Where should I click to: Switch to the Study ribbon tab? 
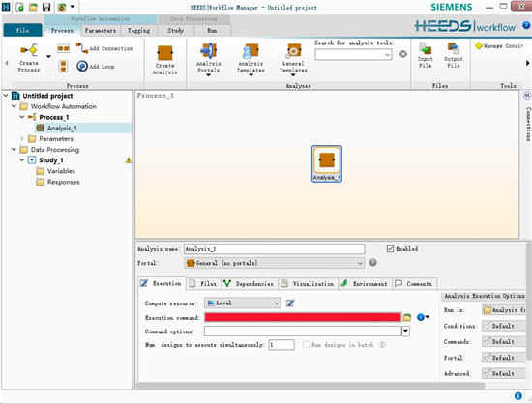coord(175,31)
